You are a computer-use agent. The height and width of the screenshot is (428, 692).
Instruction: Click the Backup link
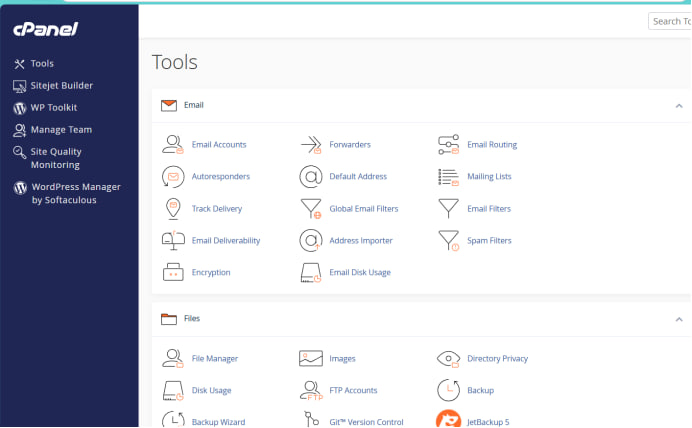(480, 390)
